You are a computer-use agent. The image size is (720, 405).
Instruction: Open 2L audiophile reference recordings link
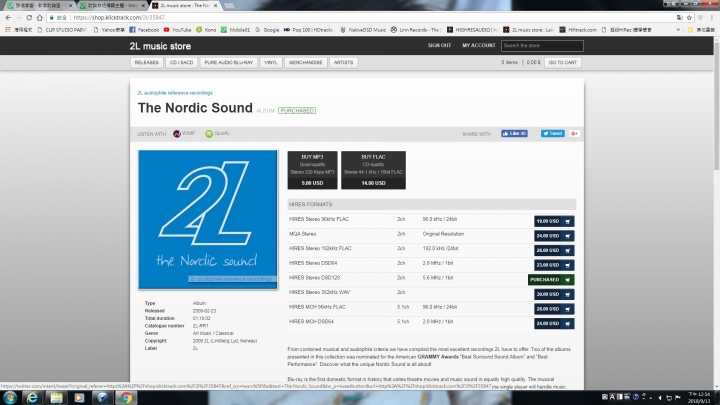coord(175,93)
